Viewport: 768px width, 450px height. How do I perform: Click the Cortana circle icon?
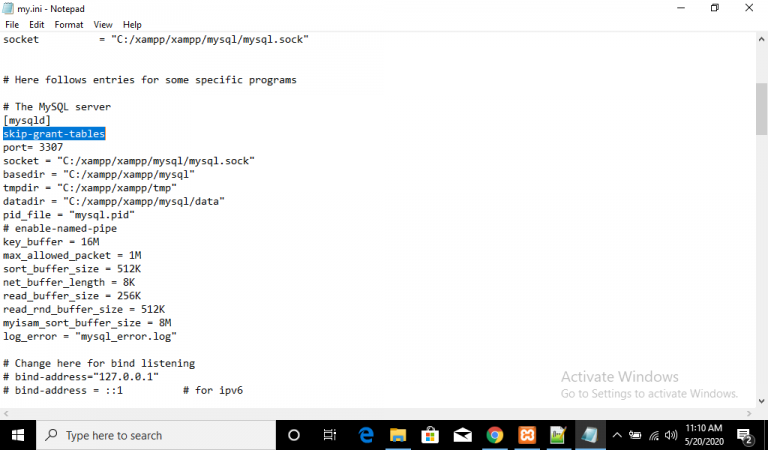pos(294,435)
